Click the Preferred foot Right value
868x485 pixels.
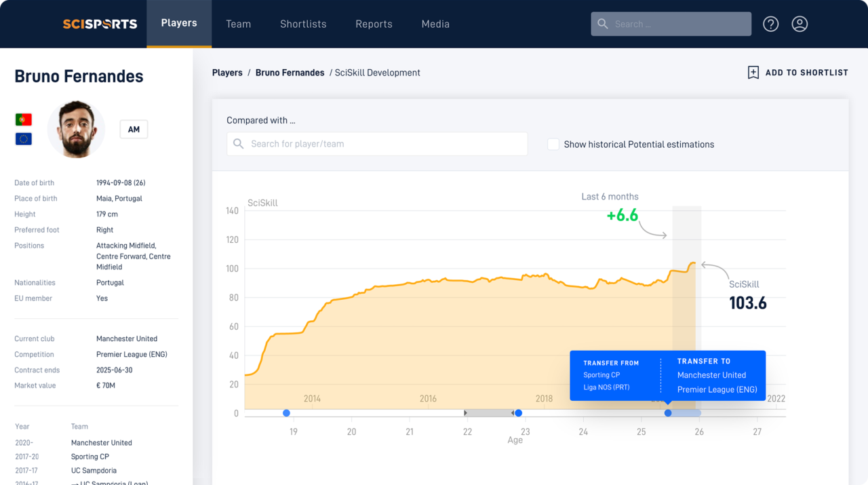(x=104, y=230)
